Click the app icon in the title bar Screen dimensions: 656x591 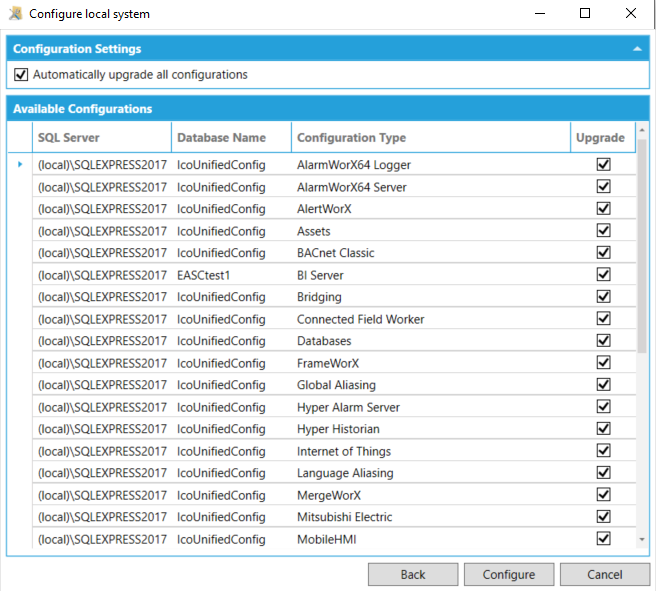pyautogui.click(x=15, y=13)
